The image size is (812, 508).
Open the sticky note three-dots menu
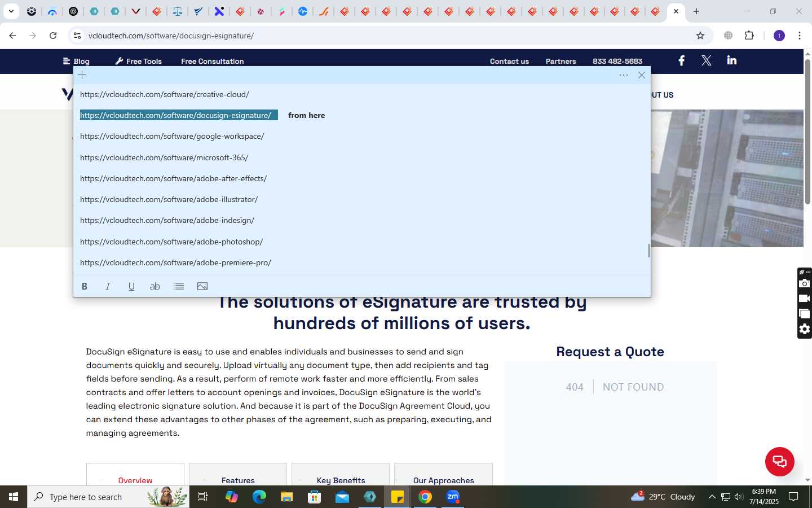624,75
